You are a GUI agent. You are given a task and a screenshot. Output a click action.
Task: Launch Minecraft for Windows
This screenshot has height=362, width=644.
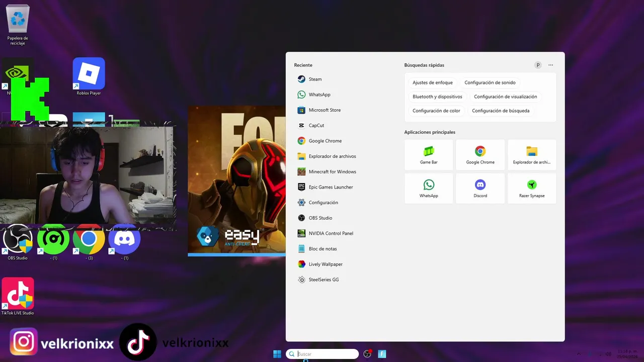[345, 171]
